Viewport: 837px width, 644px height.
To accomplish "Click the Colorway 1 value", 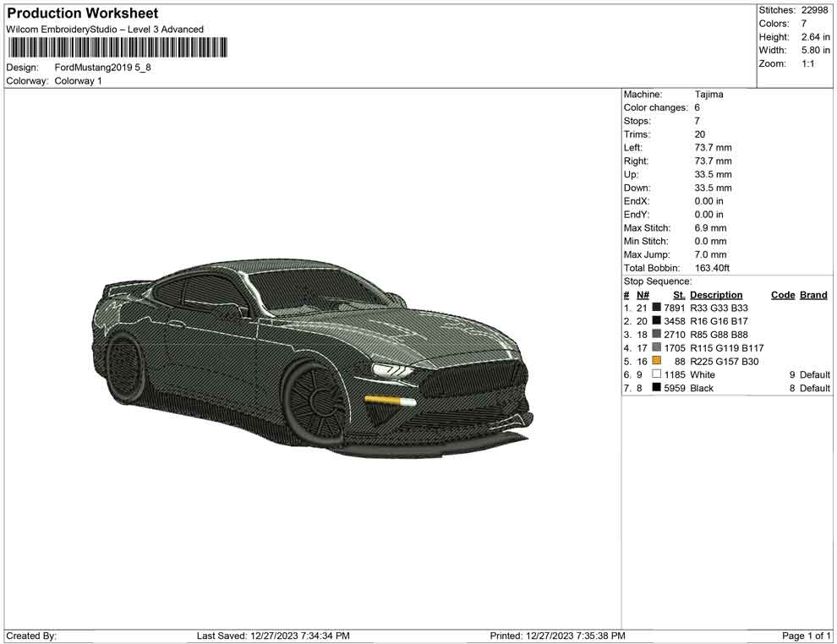I will [78, 81].
